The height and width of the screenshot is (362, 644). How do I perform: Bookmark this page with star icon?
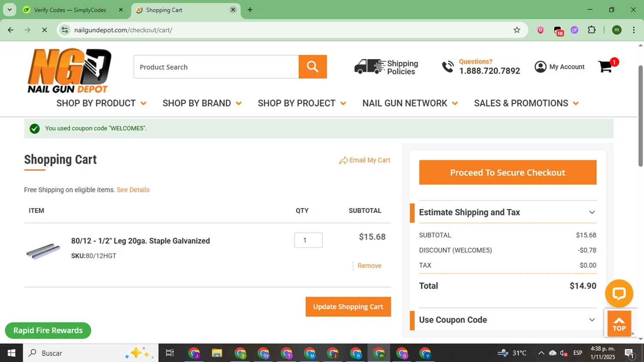point(517,30)
